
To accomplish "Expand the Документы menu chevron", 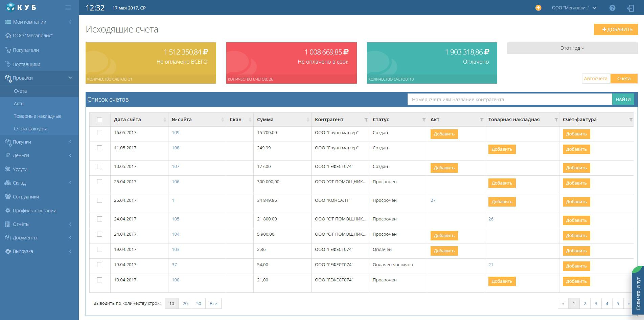I will 70,238.
